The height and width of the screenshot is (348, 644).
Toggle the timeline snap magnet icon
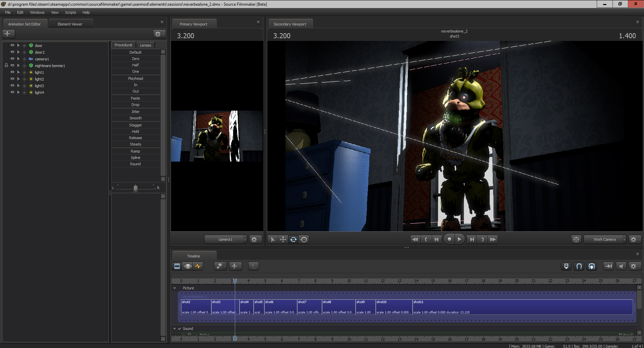(x=579, y=266)
